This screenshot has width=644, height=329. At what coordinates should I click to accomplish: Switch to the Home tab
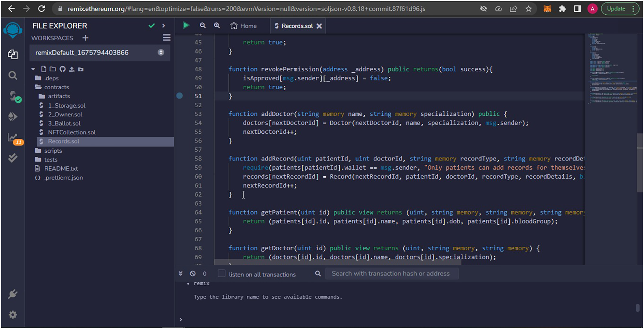pos(244,26)
